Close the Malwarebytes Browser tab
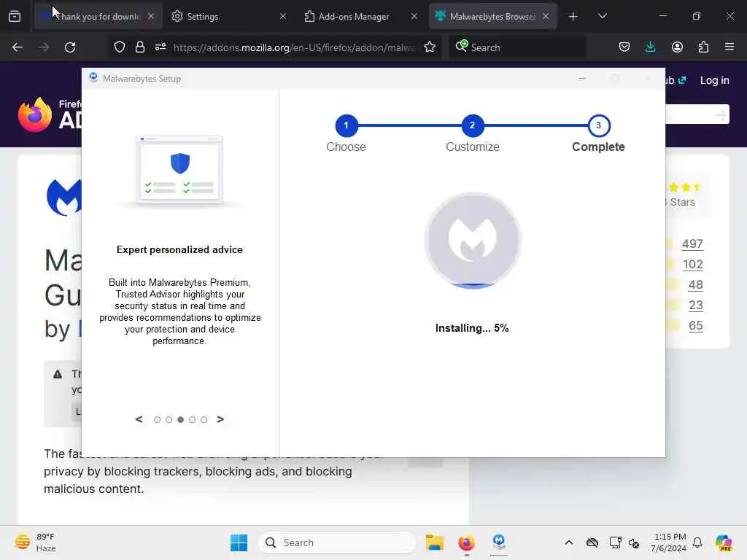The height and width of the screenshot is (560, 747). pyautogui.click(x=546, y=16)
